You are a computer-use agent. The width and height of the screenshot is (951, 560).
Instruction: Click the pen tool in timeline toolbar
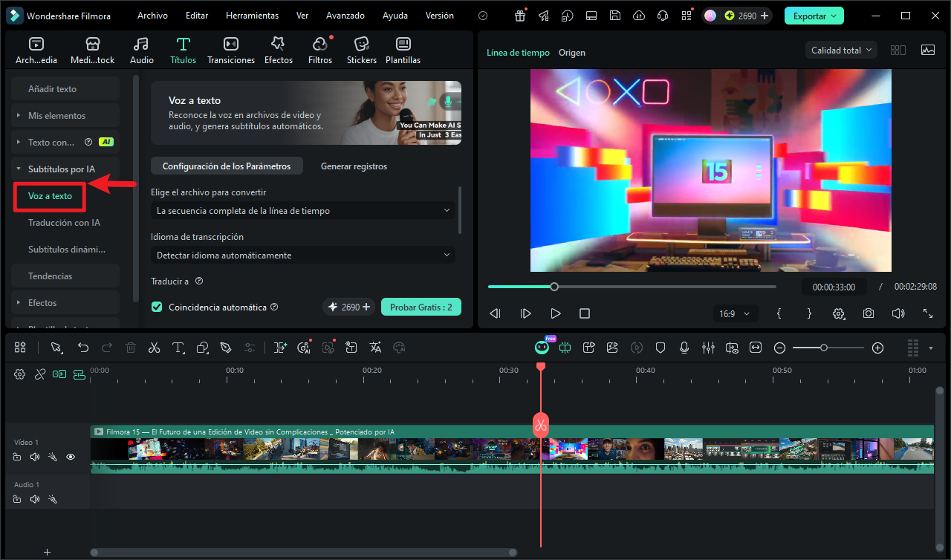tap(226, 348)
